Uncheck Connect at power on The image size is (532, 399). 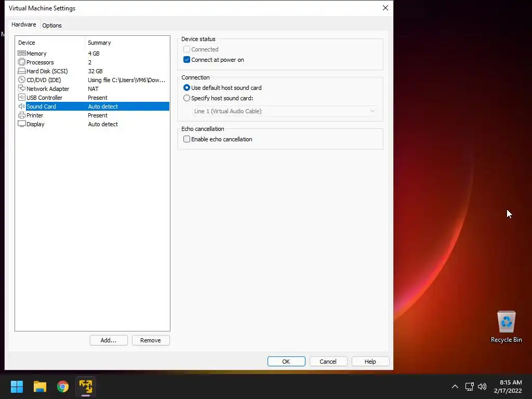[x=187, y=60]
